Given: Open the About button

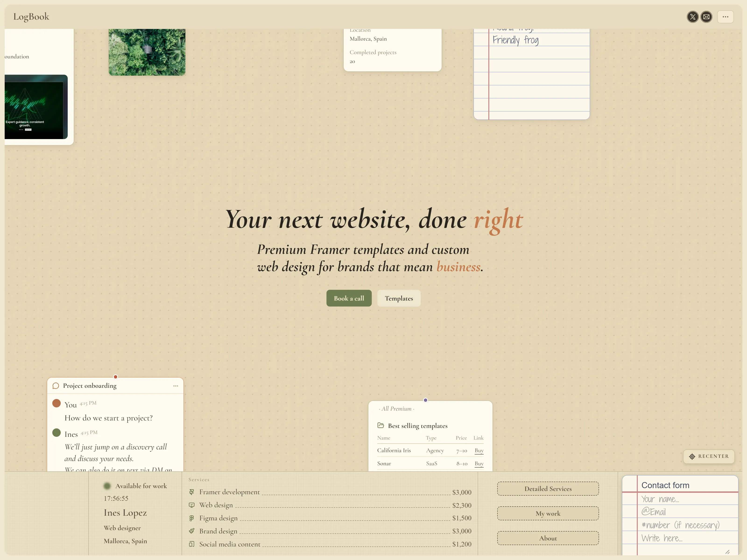Looking at the screenshot, I should pos(548,538).
